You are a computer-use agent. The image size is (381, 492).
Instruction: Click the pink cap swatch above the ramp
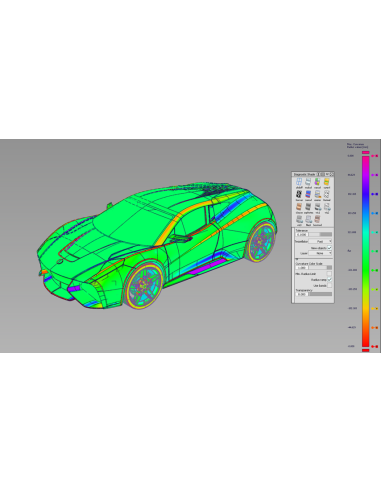click(x=366, y=152)
